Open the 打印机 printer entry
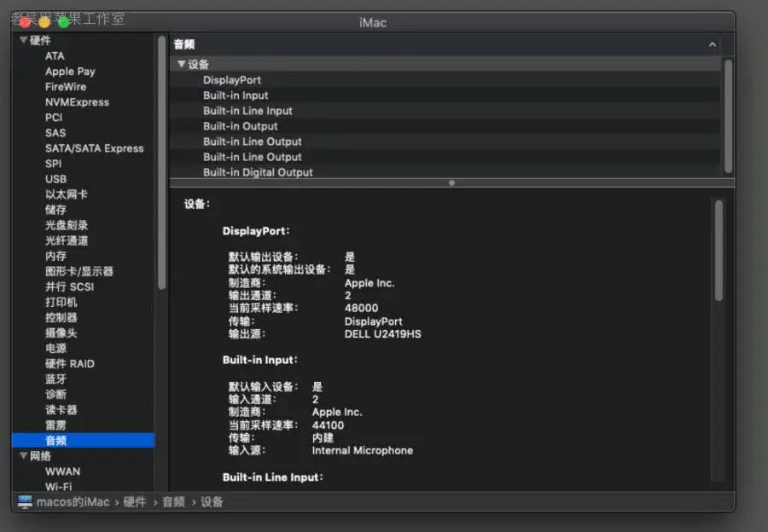768x532 pixels. pos(61,302)
